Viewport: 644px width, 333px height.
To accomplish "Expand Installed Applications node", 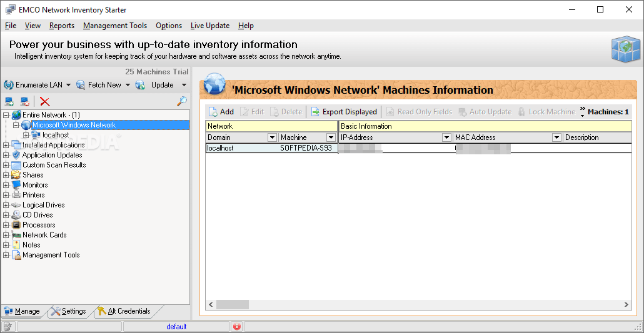I will click(6, 145).
